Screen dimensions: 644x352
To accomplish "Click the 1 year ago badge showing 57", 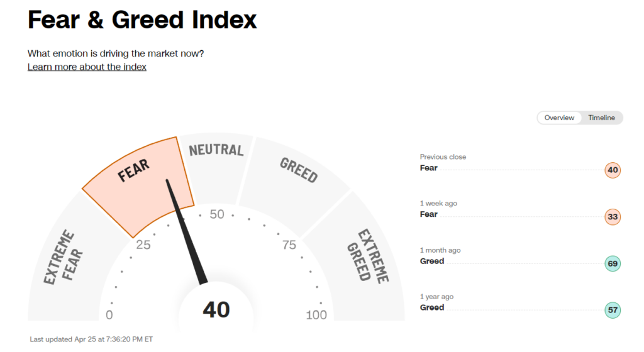I will (613, 310).
